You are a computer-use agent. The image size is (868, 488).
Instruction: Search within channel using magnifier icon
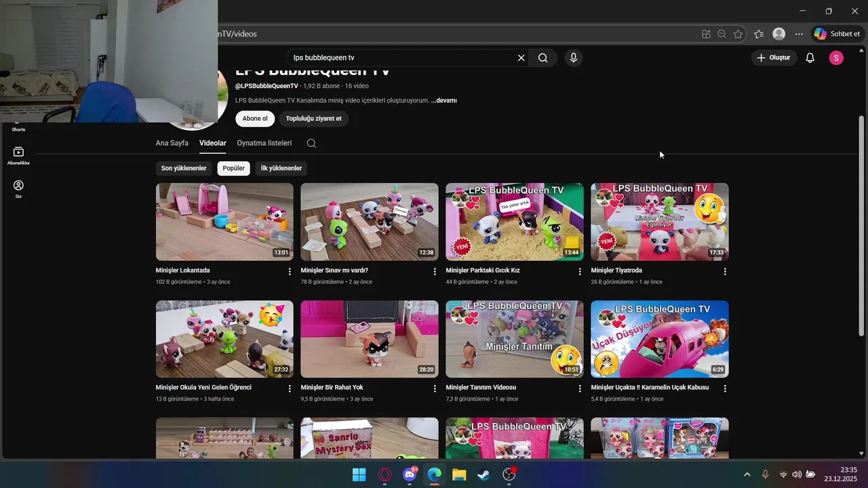tap(311, 143)
